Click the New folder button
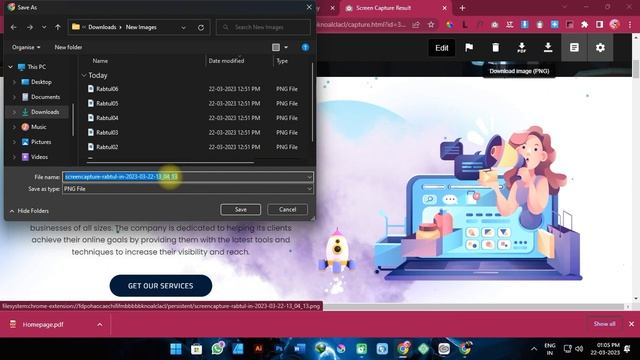Image resolution: width=640 pixels, height=360 pixels. [x=68, y=47]
